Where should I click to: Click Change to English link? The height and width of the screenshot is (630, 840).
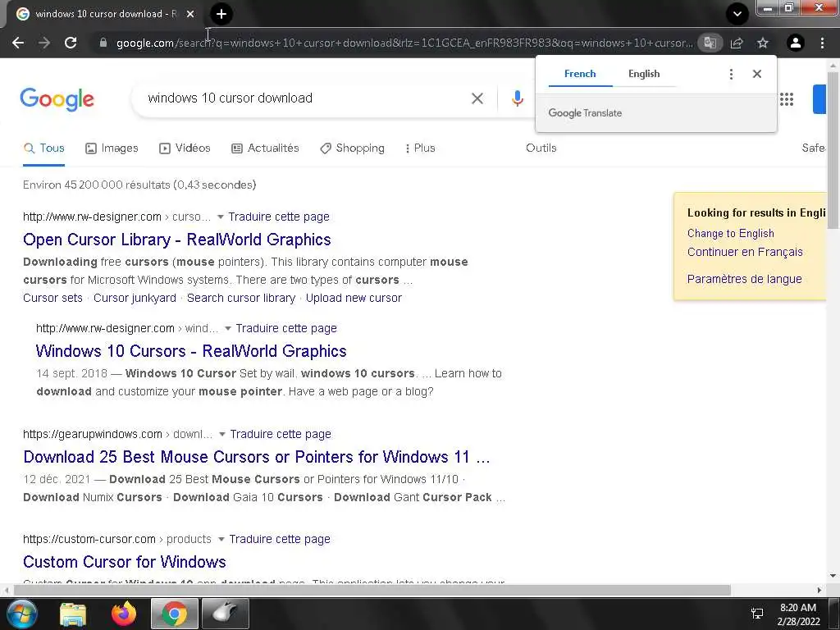pos(730,234)
